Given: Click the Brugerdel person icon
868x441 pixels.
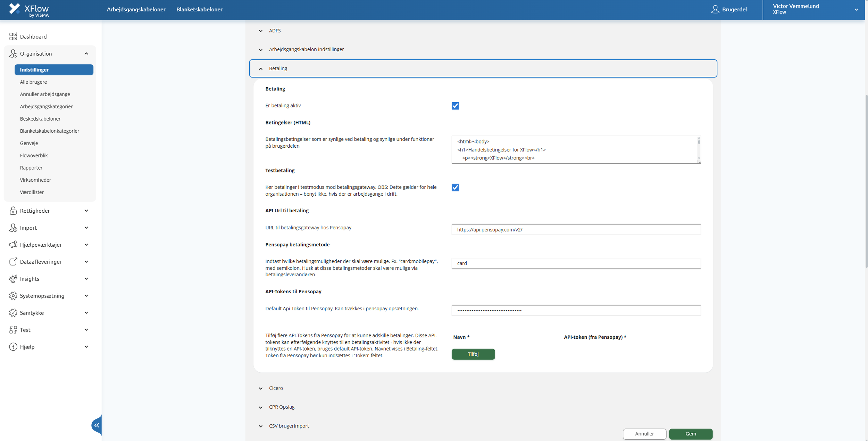Looking at the screenshot, I should pyautogui.click(x=715, y=9).
